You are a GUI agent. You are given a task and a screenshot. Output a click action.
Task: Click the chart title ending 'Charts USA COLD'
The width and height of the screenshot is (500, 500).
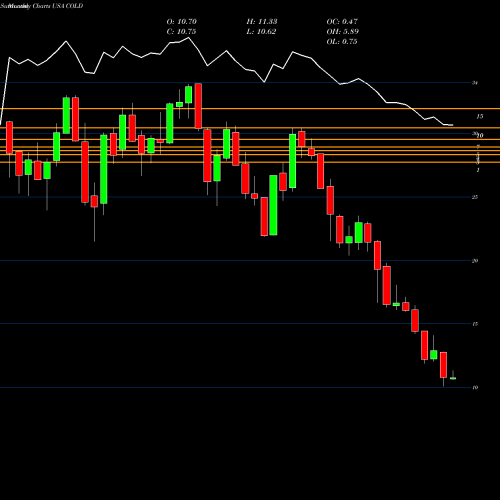42,6
